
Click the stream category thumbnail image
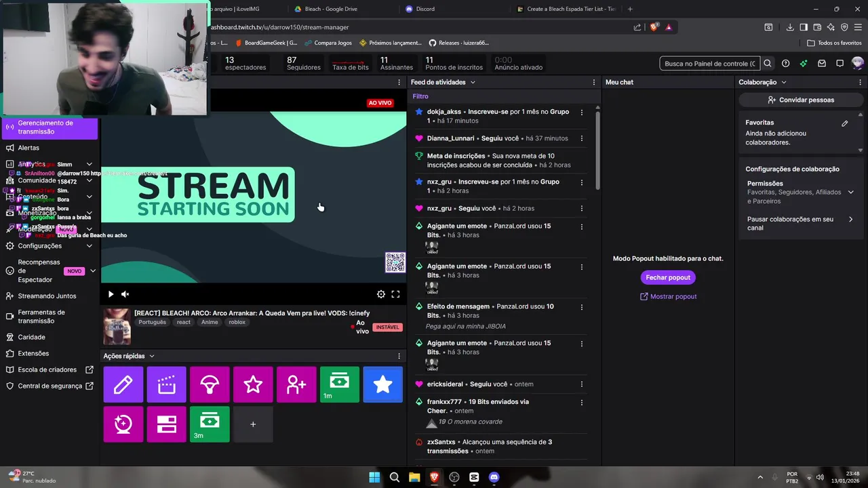click(x=117, y=327)
